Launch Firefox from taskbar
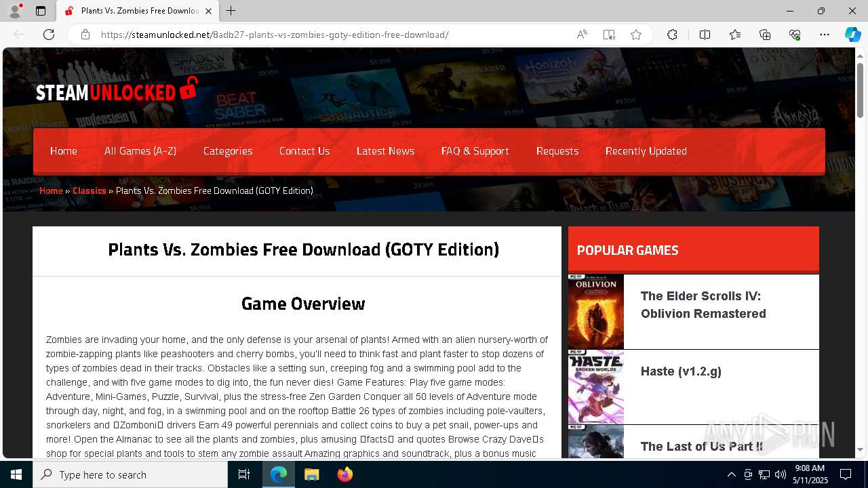Screen dimensions: 868x488 click(x=345, y=474)
